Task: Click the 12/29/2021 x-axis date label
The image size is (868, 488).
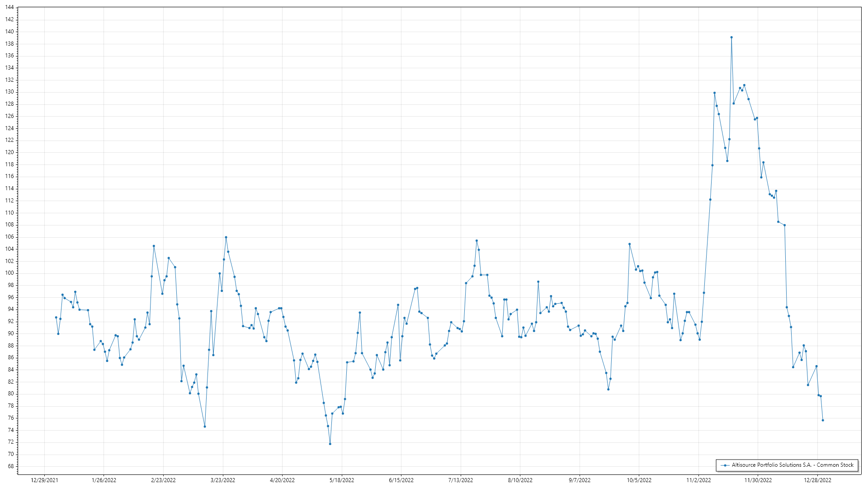Action: pyautogui.click(x=44, y=480)
